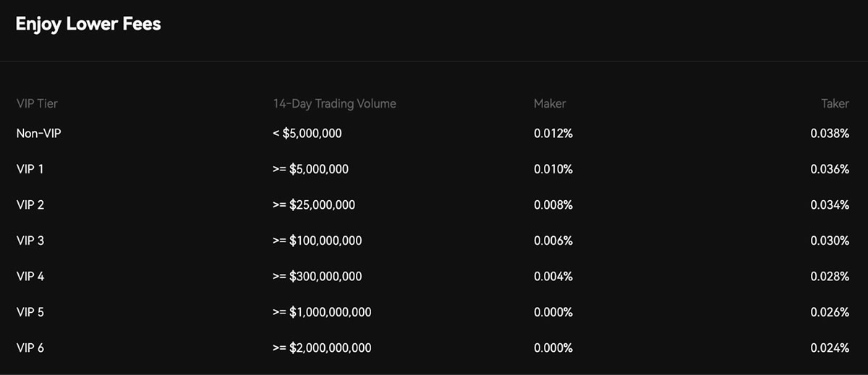Select the 14-Day Trading Volume column header

pos(334,103)
